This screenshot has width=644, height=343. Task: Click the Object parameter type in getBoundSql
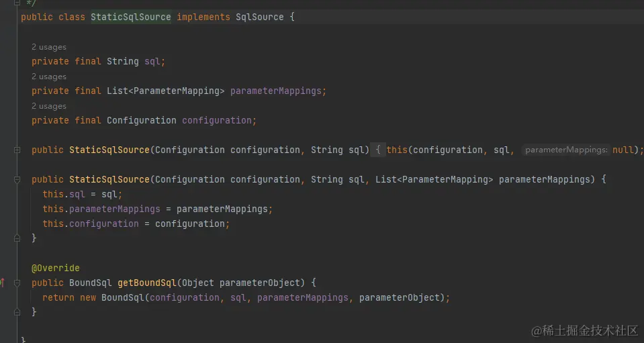coord(198,283)
